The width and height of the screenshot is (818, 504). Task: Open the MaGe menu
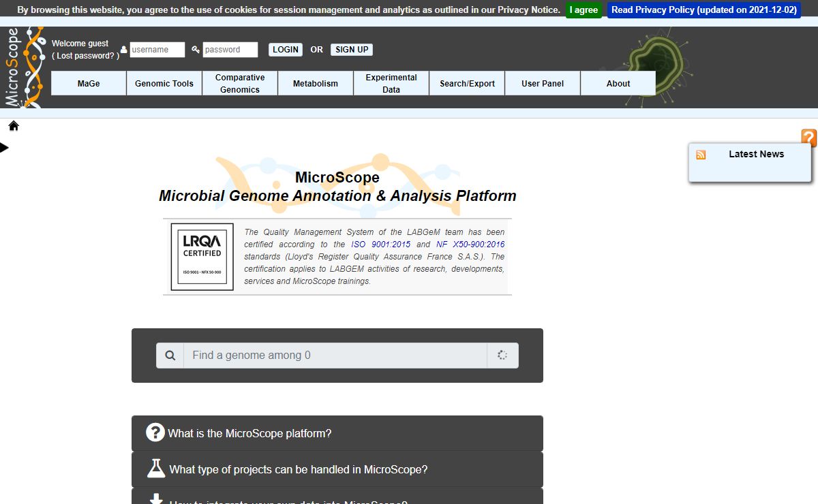(89, 83)
